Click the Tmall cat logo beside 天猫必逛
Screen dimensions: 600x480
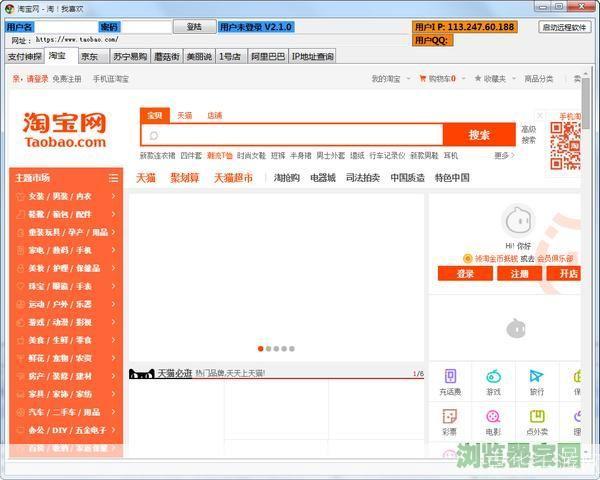[x=142, y=373]
